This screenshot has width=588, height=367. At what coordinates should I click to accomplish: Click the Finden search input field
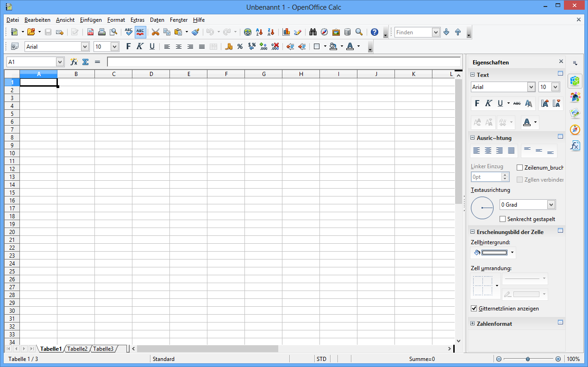pyautogui.click(x=413, y=32)
